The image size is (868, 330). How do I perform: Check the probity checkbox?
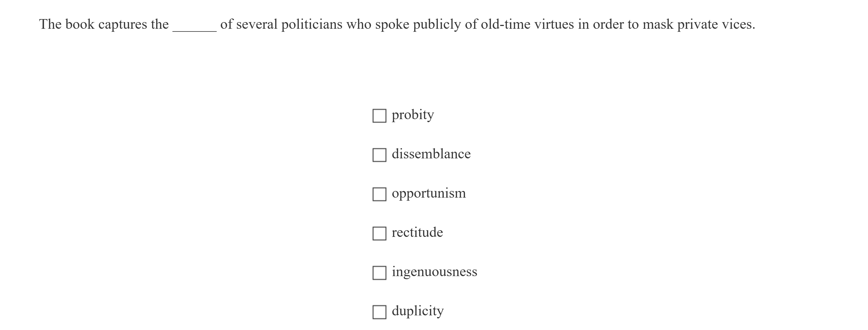pos(379,116)
